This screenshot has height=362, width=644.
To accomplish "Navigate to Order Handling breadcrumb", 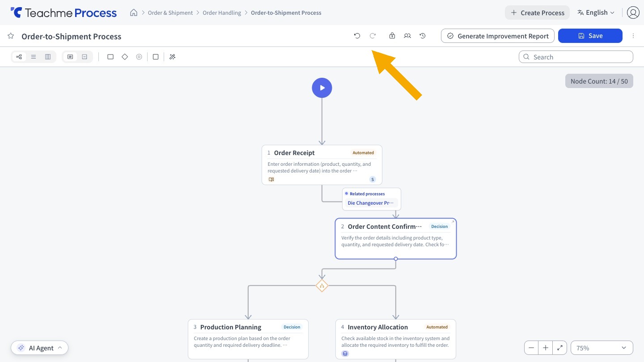I will 222,13.
